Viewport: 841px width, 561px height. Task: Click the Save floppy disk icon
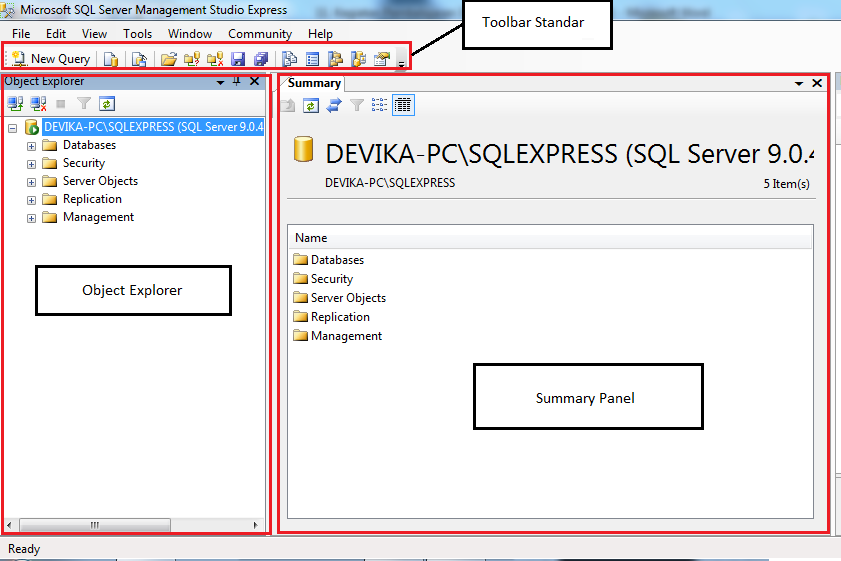[238, 59]
